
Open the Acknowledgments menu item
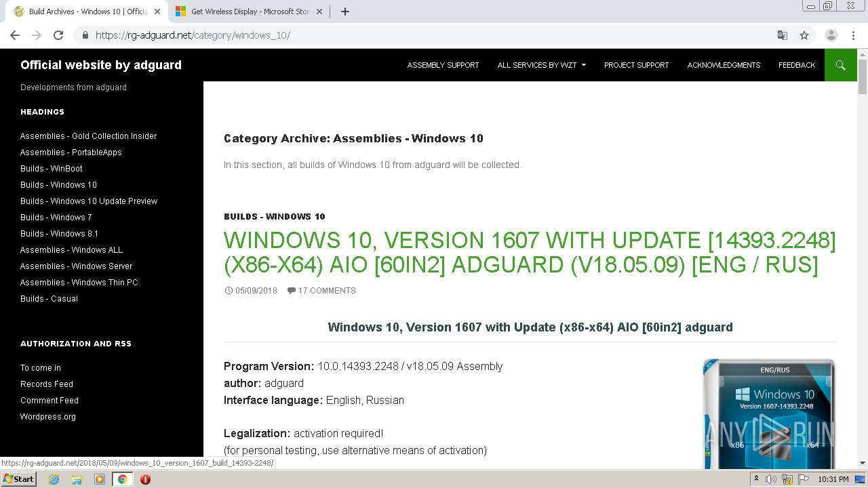[724, 65]
